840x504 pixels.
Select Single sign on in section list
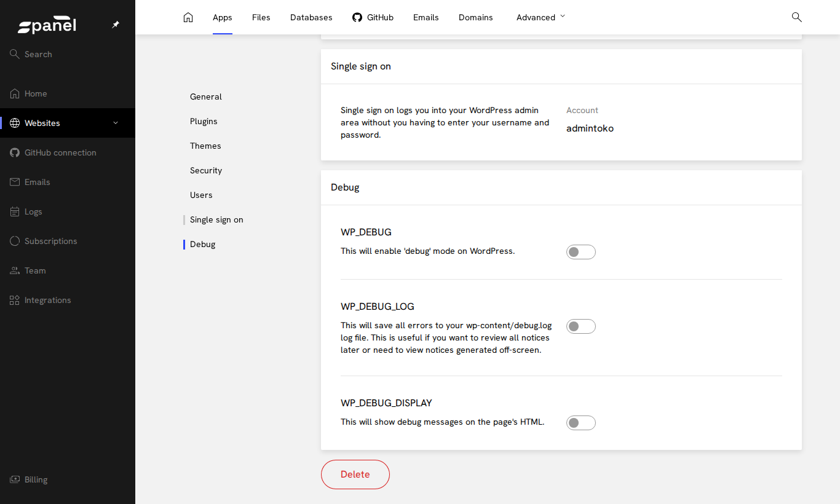[x=216, y=219]
